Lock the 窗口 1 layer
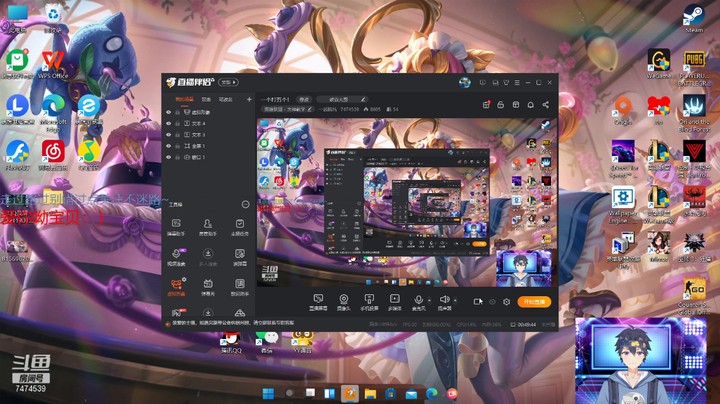 (x=177, y=157)
